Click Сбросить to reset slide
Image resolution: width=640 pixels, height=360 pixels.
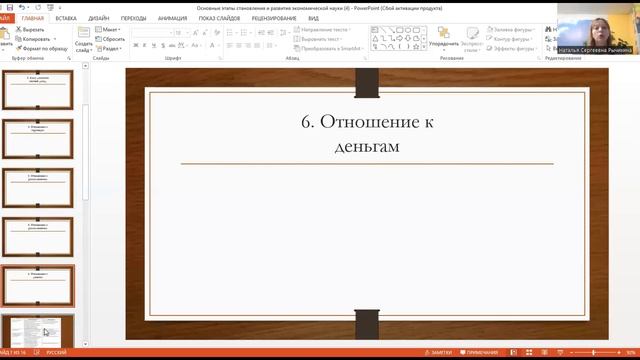(110, 39)
